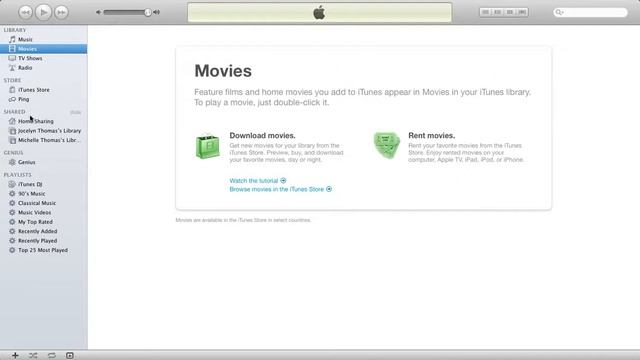Click the Watch the tutorial link
The height and width of the screenshot is (360, 640).
pos(253,180)
